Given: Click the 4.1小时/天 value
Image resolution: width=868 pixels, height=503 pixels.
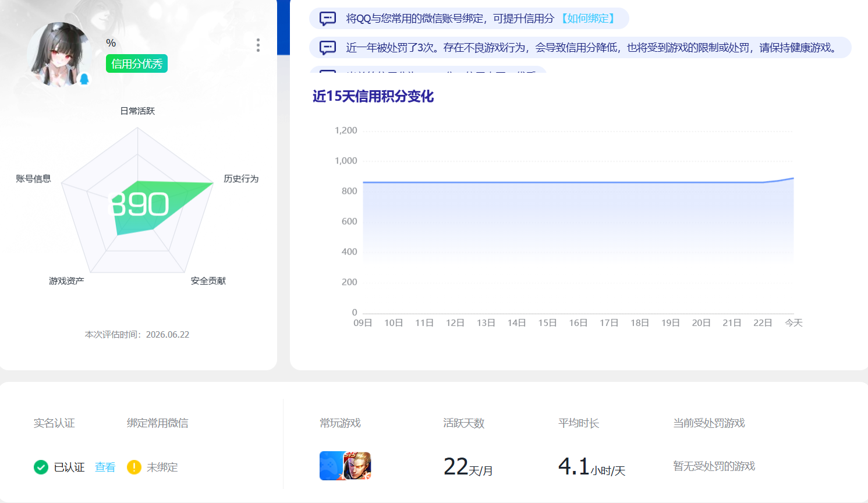Looking at the screenshot, I should coord(591,467).
